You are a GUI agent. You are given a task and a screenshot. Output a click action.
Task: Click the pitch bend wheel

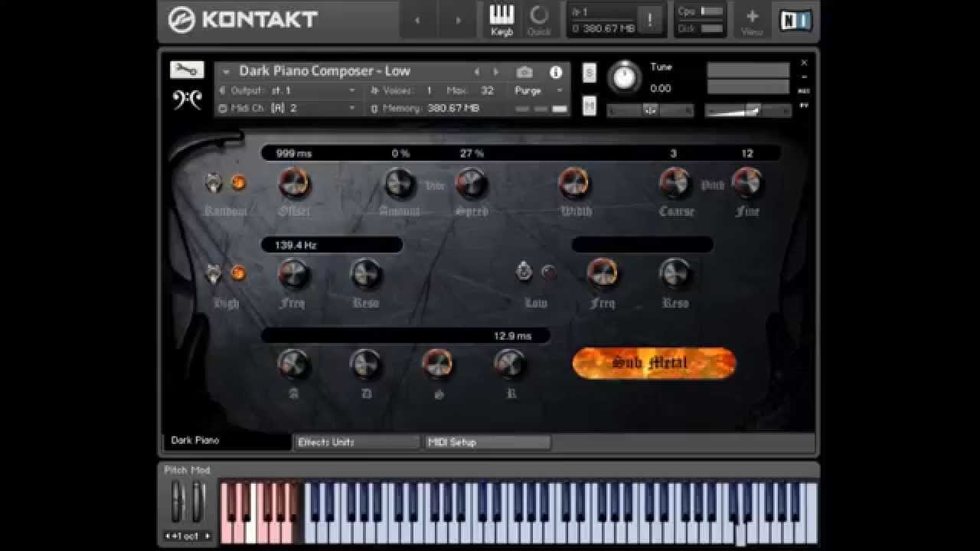[x=178, y=502]
